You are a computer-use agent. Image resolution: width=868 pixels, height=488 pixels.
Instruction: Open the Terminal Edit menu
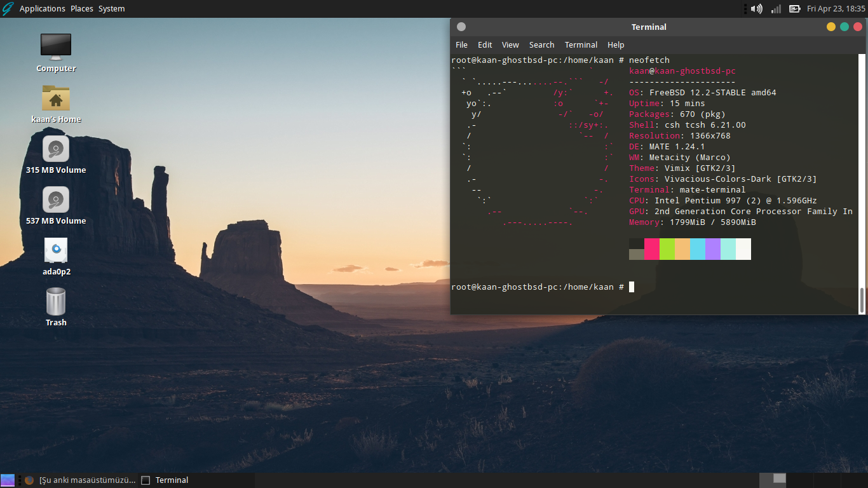[485, 45]
